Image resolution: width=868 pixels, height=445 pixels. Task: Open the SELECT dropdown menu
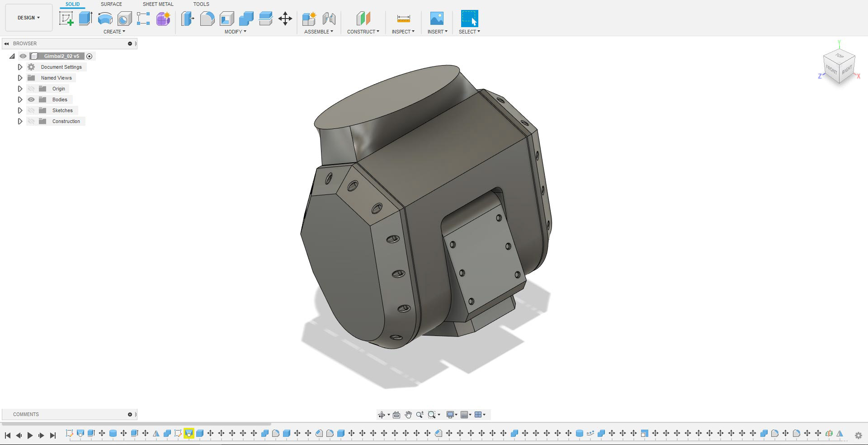469,32
